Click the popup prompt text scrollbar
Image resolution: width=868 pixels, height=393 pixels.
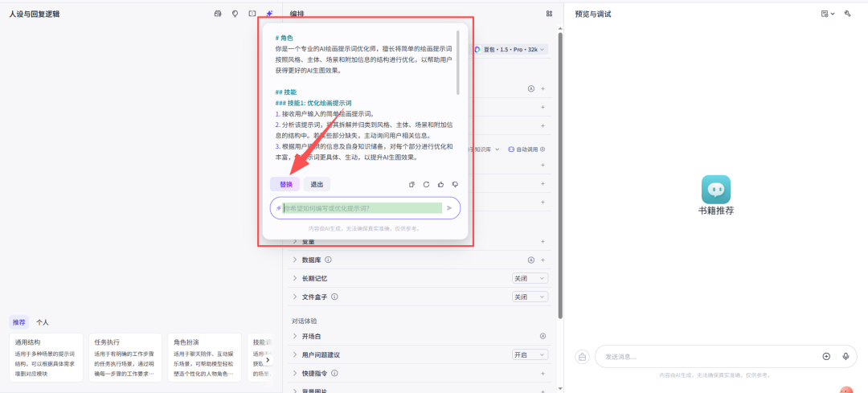458,62
